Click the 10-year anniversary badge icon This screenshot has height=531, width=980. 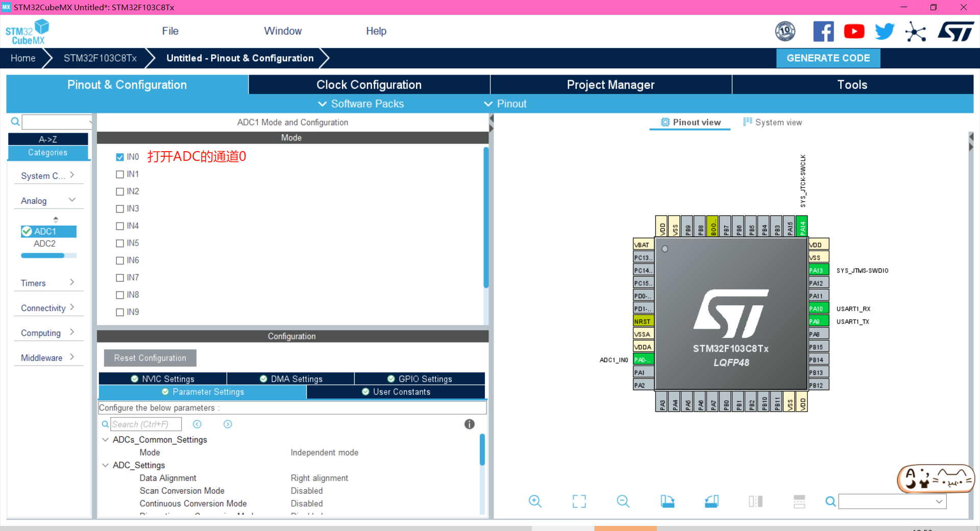[x=785, y=32]
